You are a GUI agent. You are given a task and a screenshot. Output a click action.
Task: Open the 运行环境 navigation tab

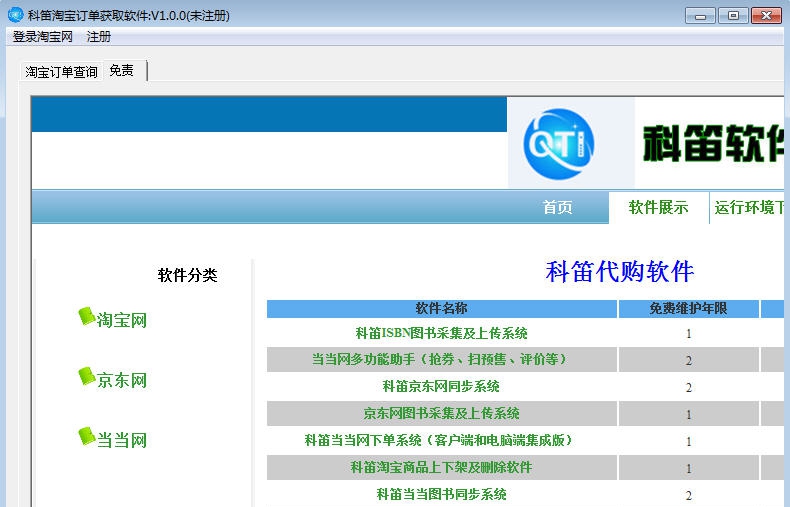(x=749, y=207)
